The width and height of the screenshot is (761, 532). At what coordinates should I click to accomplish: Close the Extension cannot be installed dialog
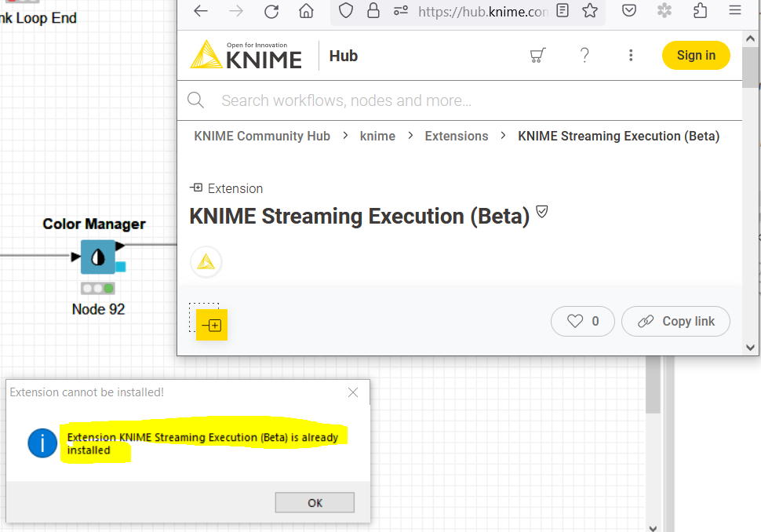353,392
